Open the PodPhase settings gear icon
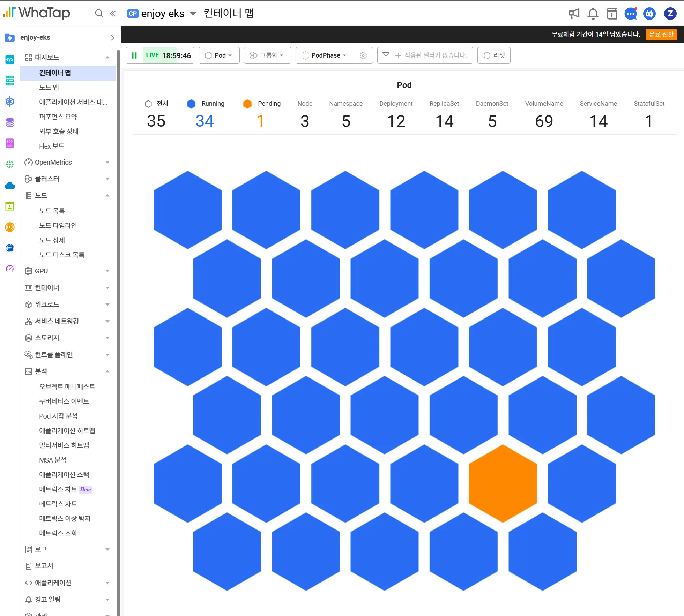The width and height of the screenshot is (684, 616). (363, 55)
